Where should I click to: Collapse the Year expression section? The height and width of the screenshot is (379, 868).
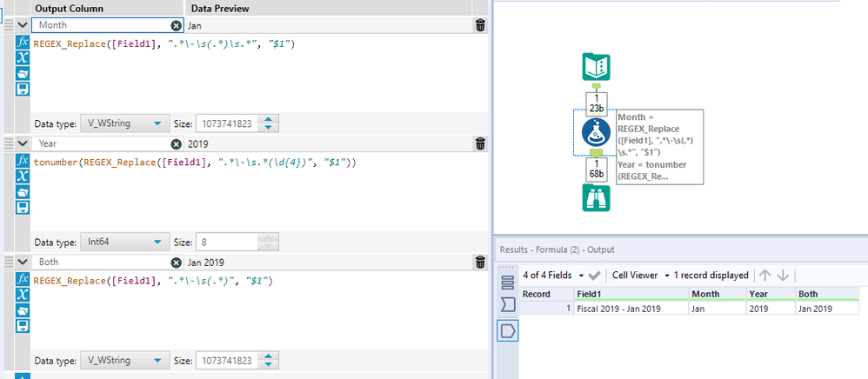[x=22, y=143]
